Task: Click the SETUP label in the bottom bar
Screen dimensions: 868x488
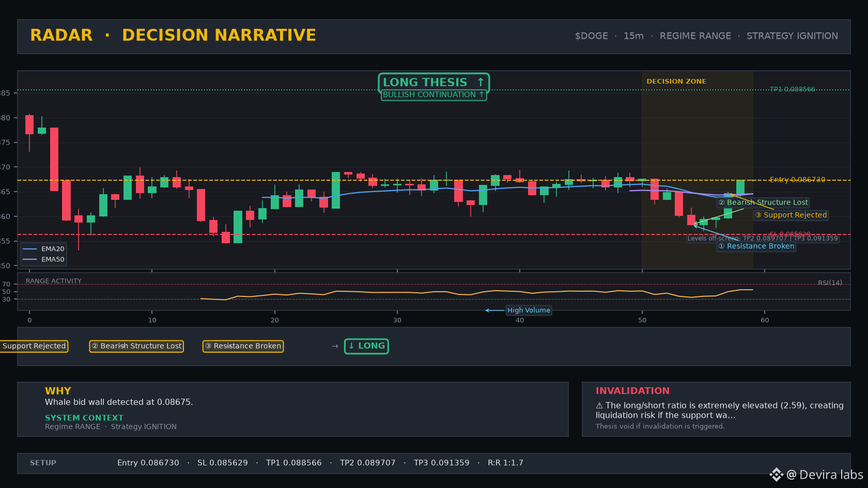Action: (x=43, y=463)
